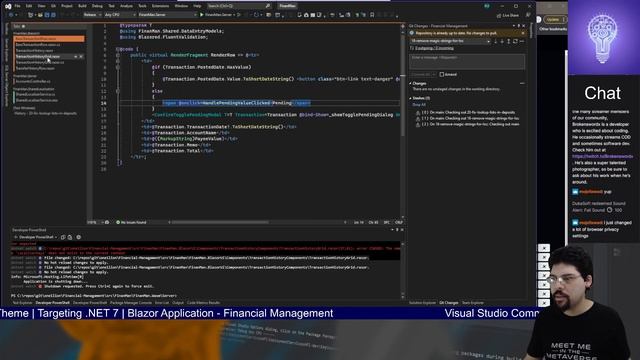Select SharedLocalizerService.cs in tab list
Screen dimensions: 640x360
click(35, 94)
